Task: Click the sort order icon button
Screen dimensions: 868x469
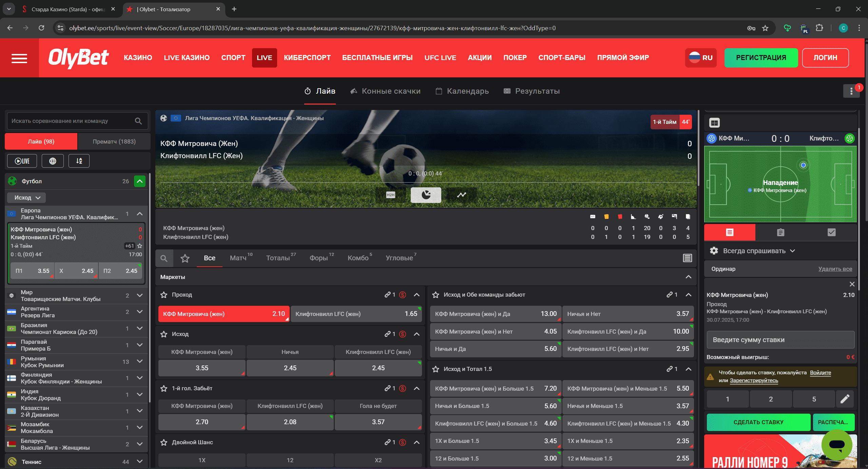Action: 79,161
